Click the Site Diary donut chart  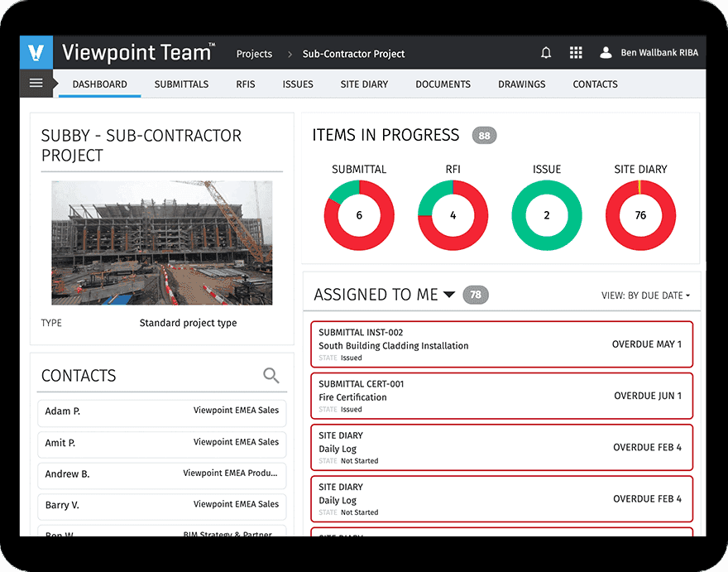coord(640,214)
